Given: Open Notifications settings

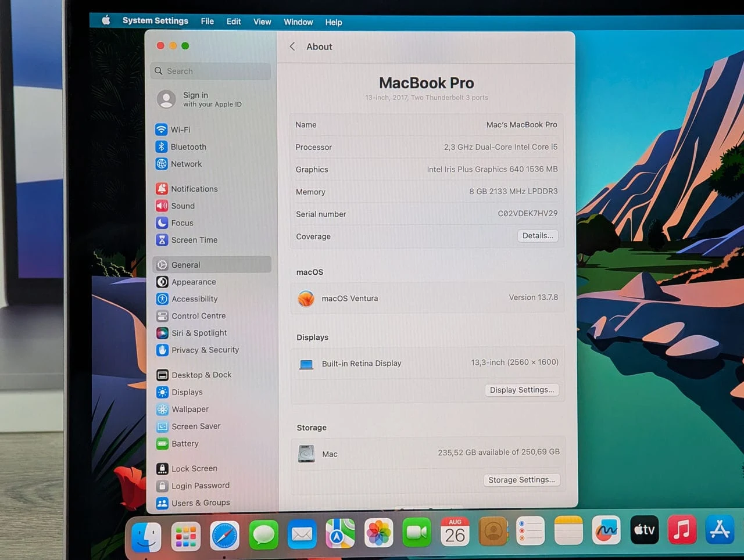Looking at the screenshot, I should (187, 189).
